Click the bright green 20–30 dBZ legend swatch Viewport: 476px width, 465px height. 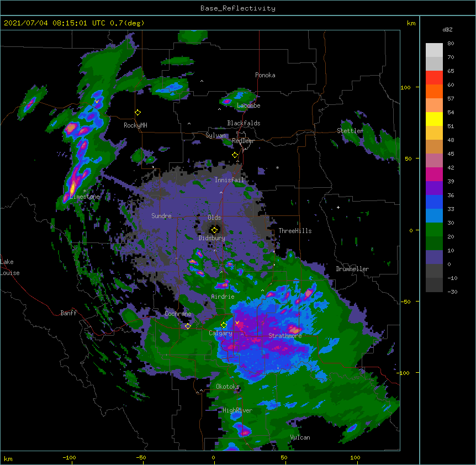434,230
